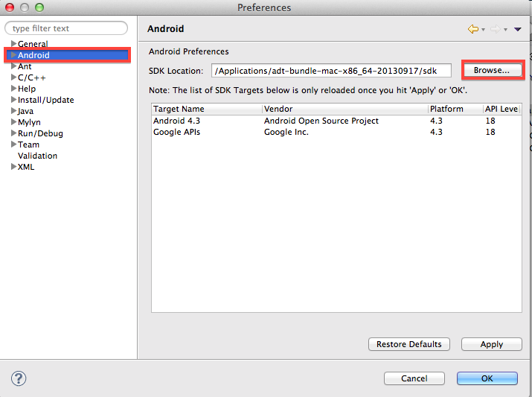Select the Help category
Screen dimensions: 532x397
tap(27, 89)
